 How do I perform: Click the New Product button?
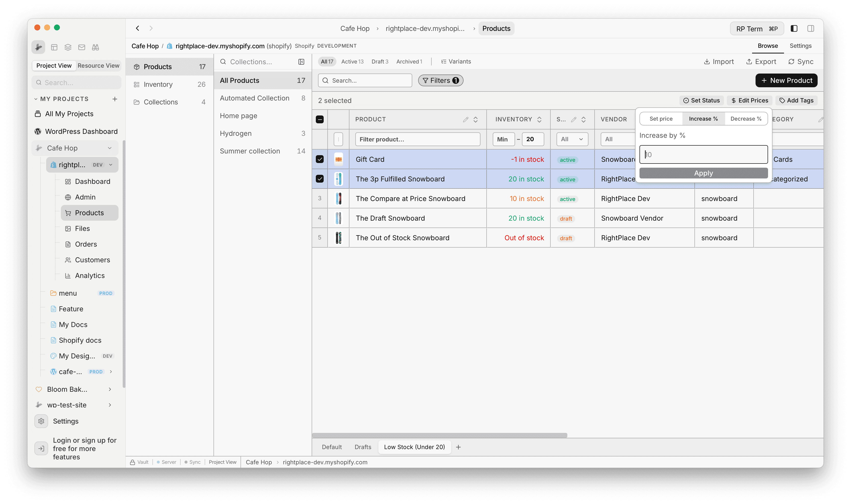[x=786, y=80]
